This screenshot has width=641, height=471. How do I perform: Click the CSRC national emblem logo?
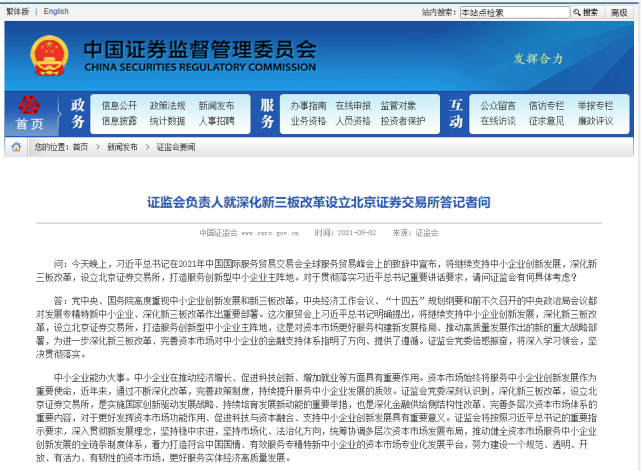coord(49,56)
